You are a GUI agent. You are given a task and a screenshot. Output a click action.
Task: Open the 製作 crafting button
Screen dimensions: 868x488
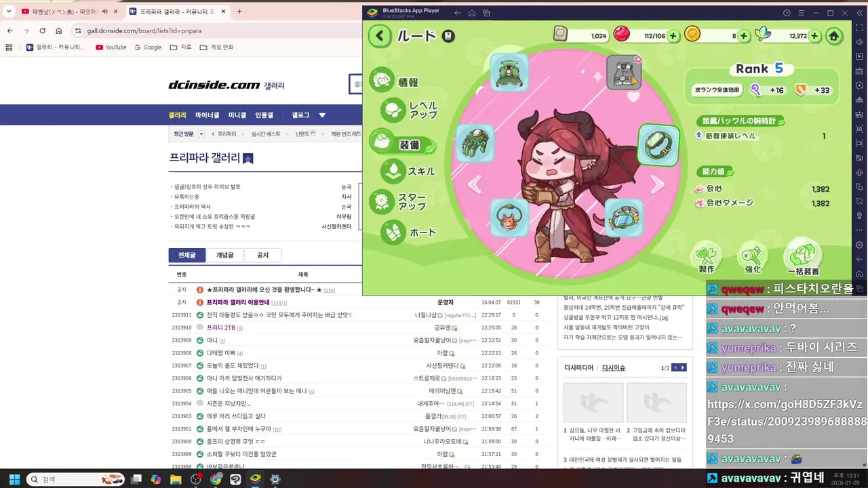[x=707, y=258]
